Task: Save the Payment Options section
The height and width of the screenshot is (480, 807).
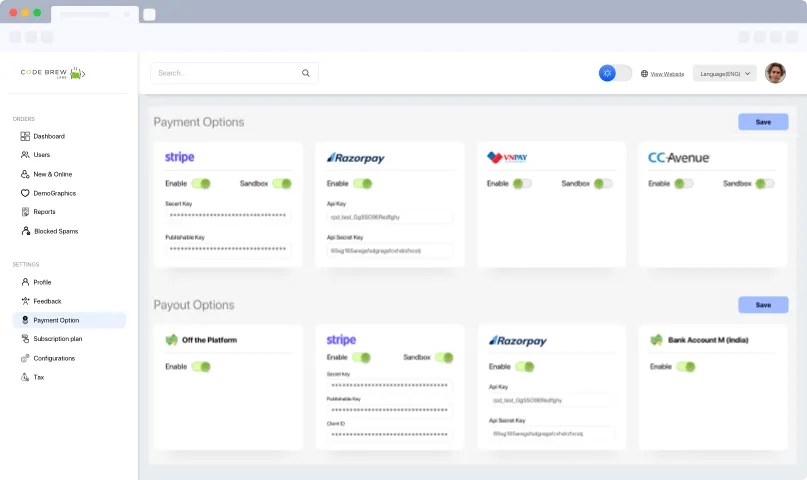Action: click(x=763, y=122)
